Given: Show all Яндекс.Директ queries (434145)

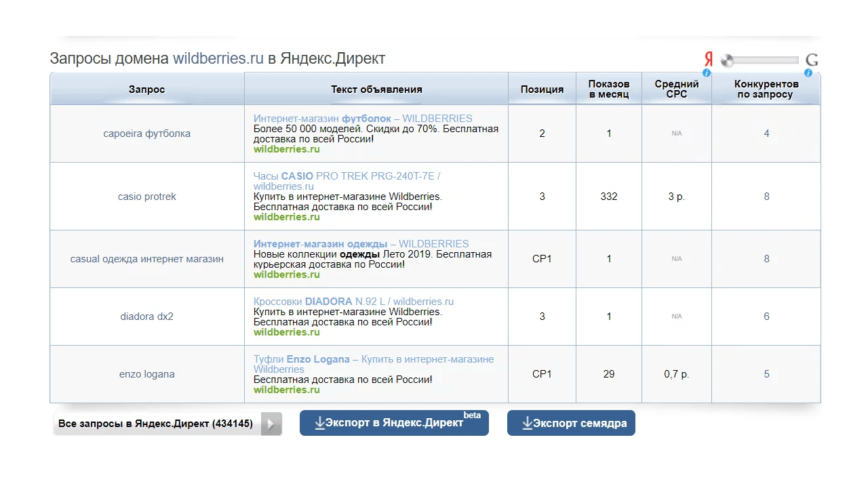Looking at the screenshot, I should pyautogui.click(x=167, y=424).
